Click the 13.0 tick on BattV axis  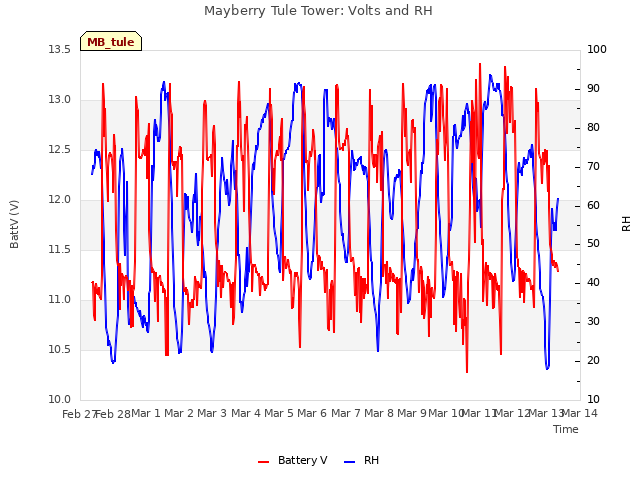tap(60, 100)
